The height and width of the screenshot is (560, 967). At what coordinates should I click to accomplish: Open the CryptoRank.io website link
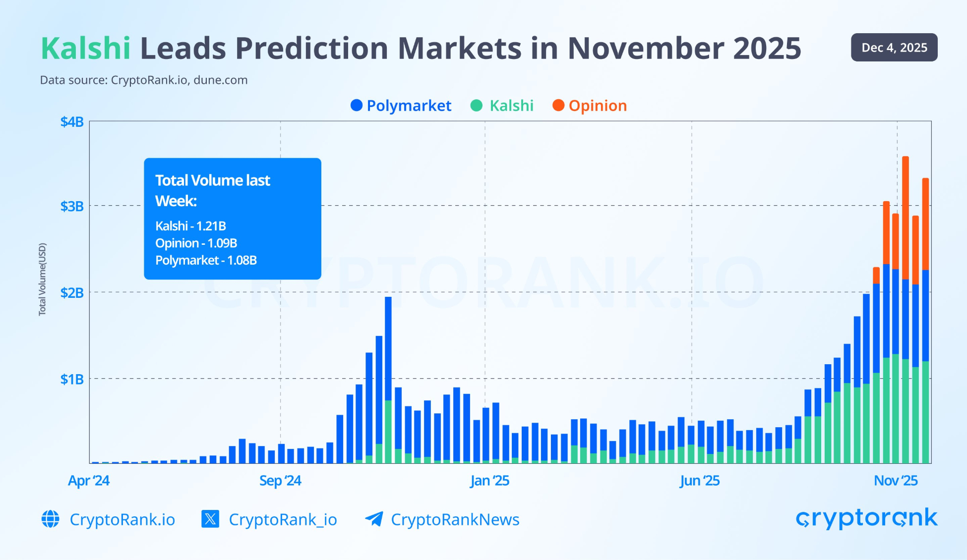coord(122,519)
